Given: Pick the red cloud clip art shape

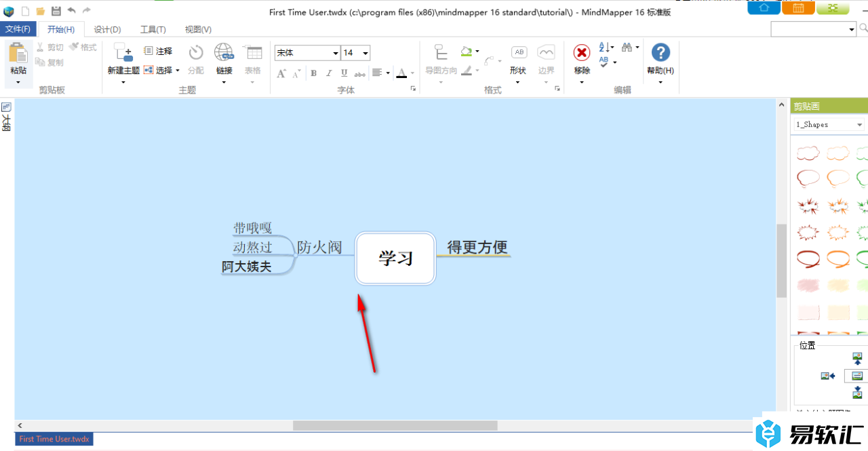Looking at the screenshot, I should tap(808, 153).
